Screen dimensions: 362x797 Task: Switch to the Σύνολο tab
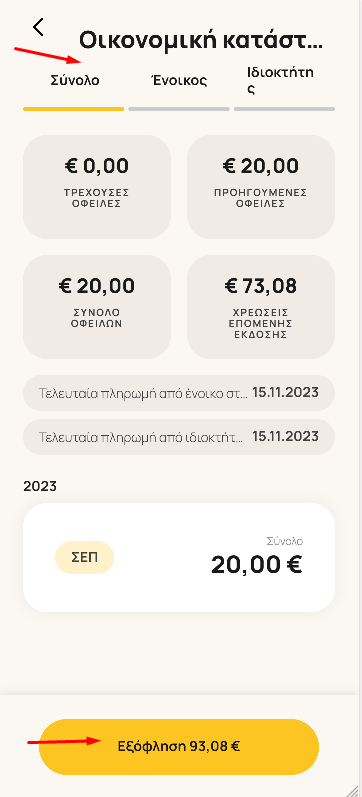click(x=75, y=80)
